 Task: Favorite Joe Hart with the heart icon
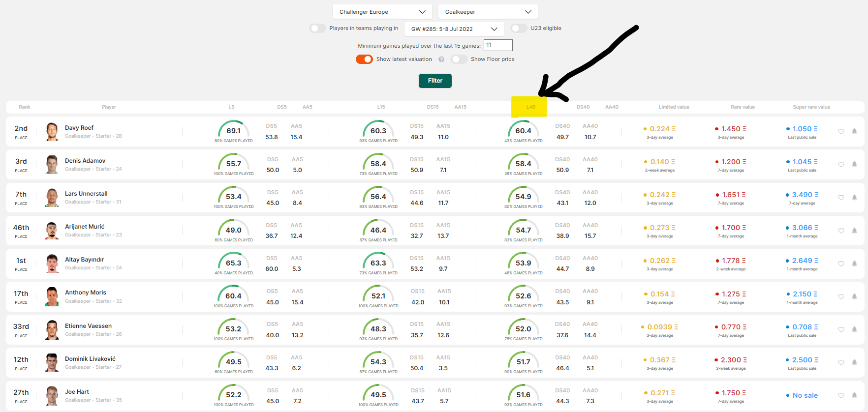841,395
